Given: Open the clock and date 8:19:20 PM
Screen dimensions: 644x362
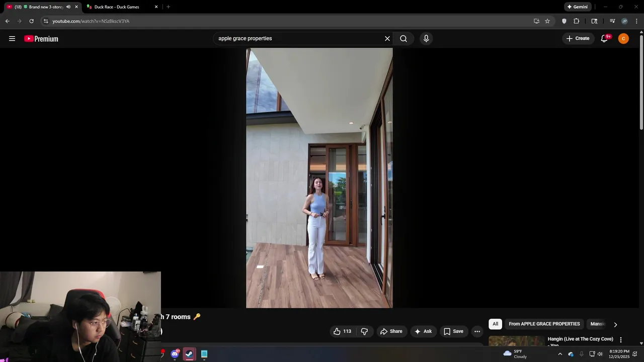Looking at the screenshot, I should pyautogui.click(x=619, y=354).
